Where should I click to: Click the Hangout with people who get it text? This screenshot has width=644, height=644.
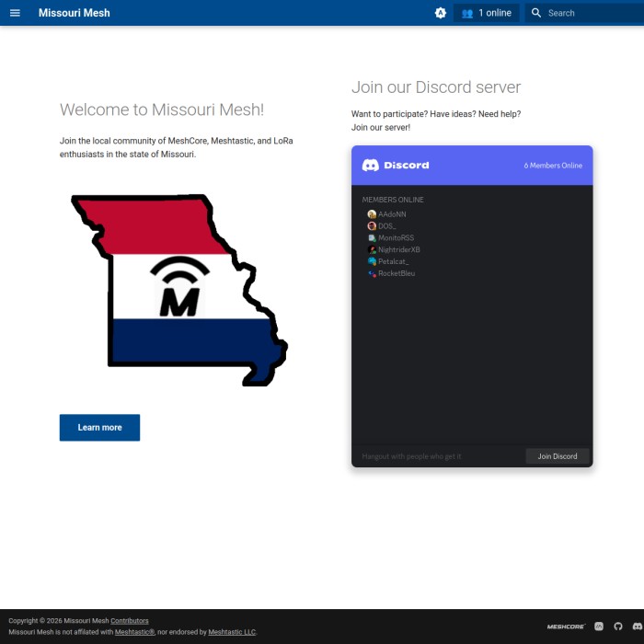411,456
